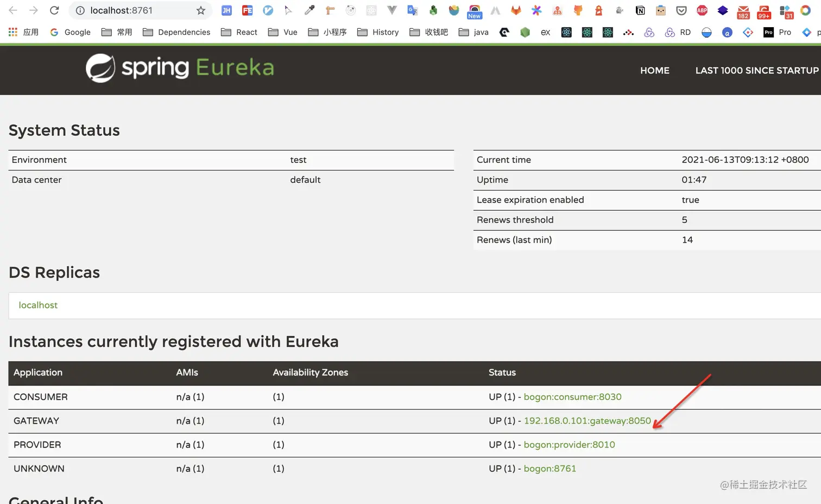Expand the 小程序 bookmarks folder
Screen dimensions: 821x504
pos(327,32)
